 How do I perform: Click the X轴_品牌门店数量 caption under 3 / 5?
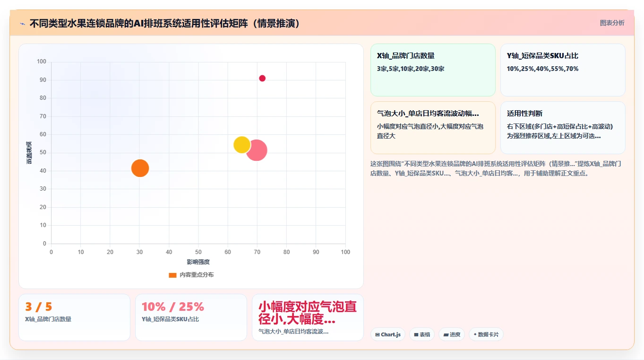tap(48, 319)
